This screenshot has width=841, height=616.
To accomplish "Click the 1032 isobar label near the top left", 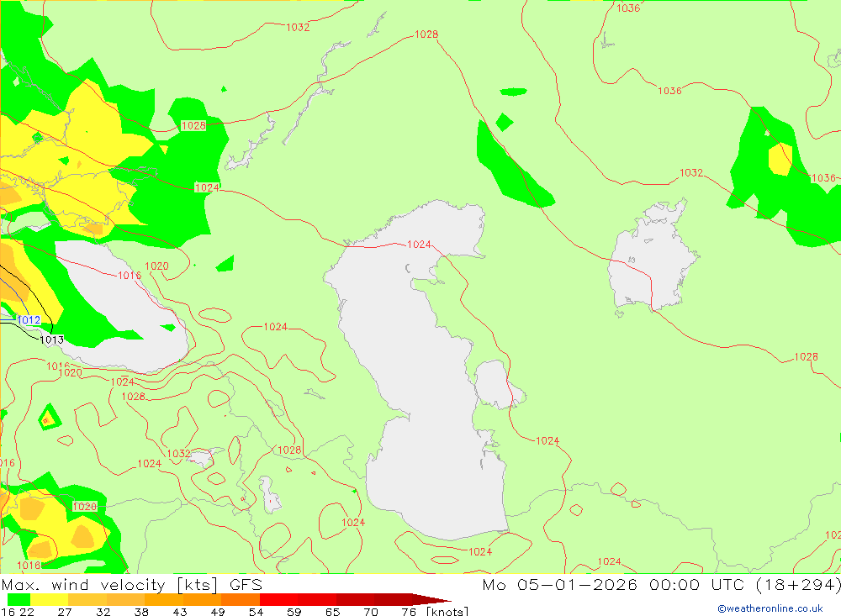I will click(x=298, y=28).
